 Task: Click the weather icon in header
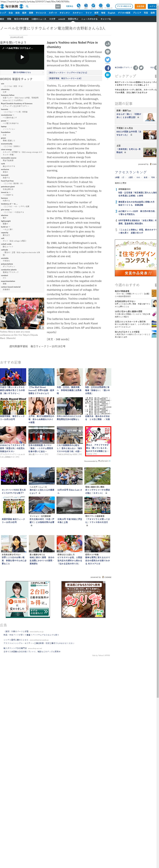78,6
